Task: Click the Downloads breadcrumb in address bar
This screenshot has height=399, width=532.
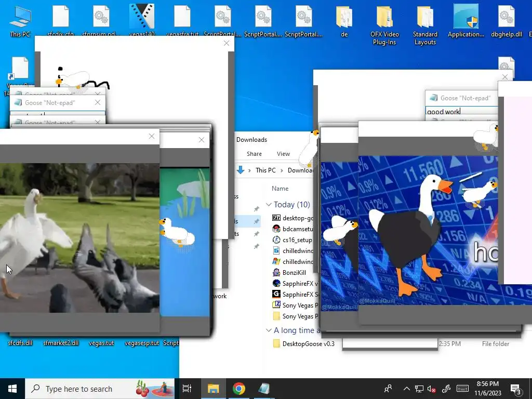Action: tap(301, 170)
